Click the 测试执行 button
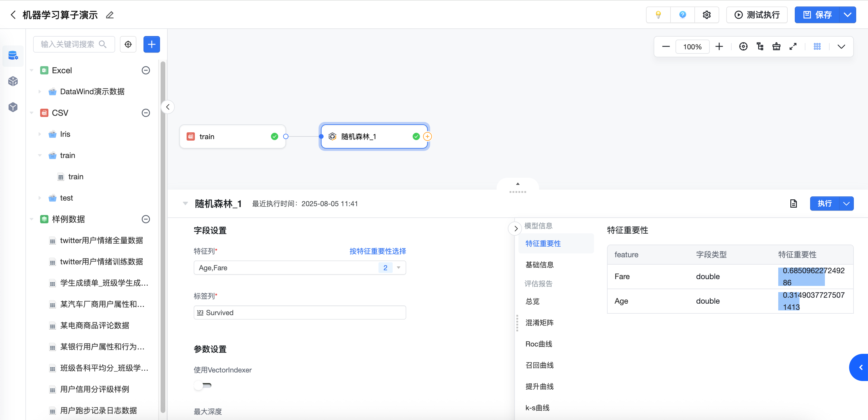This screenshot has width=868, height=420. (x=757, y=15)
